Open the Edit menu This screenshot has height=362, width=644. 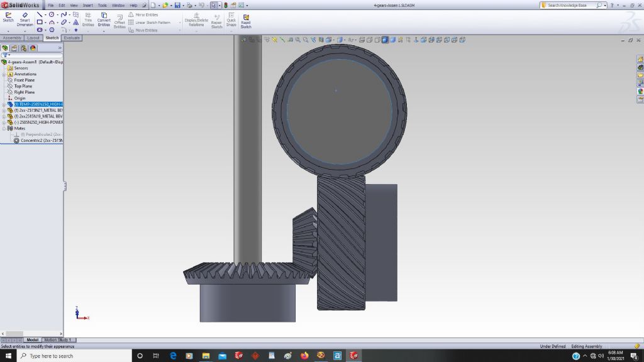click(x=62, y=5)
